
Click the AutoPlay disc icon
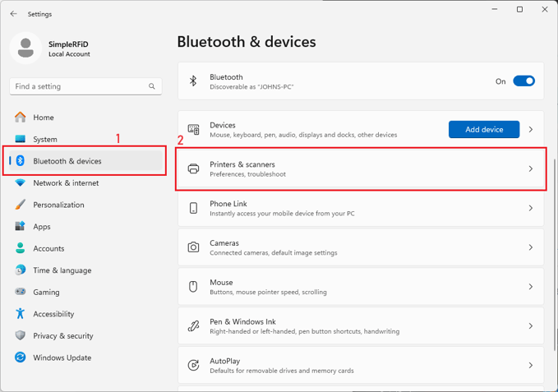(x=193, y=365)
